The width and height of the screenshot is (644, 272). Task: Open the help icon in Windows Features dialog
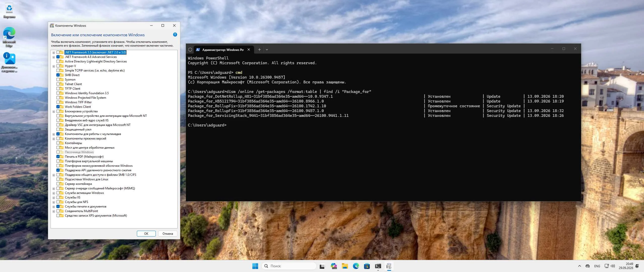(x=175, y=35)
